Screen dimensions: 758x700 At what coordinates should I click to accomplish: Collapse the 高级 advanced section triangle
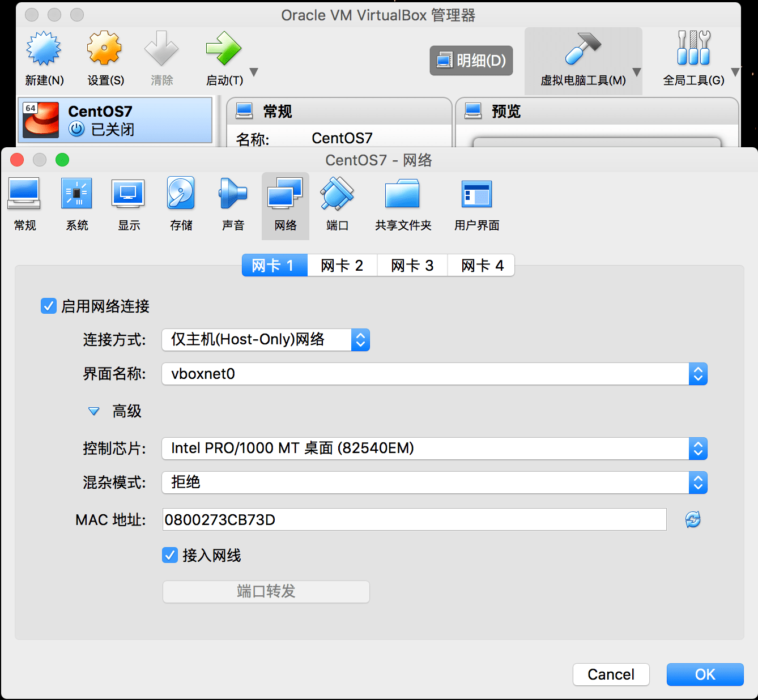tap(93, 411)
